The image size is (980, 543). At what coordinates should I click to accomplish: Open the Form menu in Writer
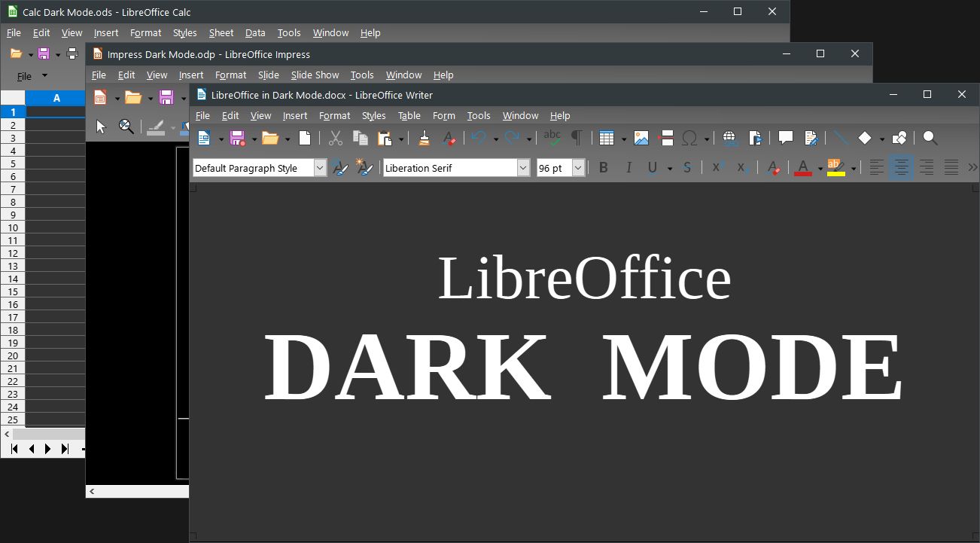(x=443, y=115)
